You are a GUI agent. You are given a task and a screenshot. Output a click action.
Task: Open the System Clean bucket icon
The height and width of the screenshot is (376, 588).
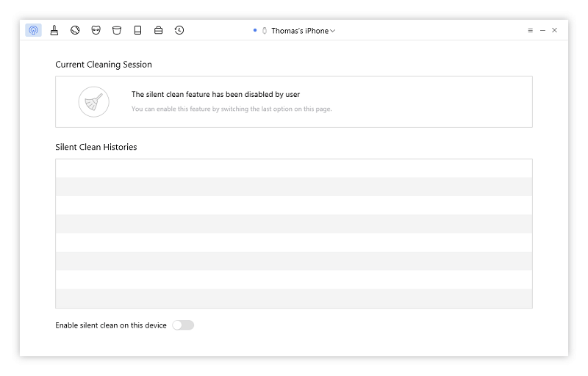coord(117,30)
